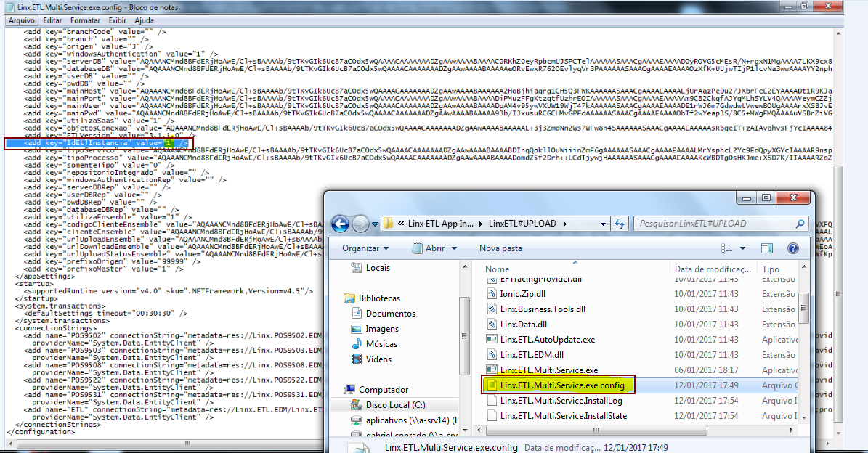Click Linx.Data.dll file icon
The width and height of the screenshot is (868, 453).
[491, 324]
